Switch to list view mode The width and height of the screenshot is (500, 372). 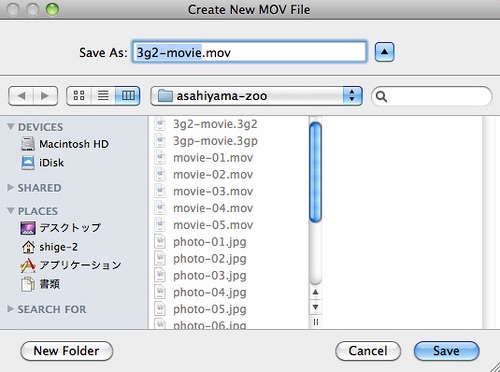point(103,96)
